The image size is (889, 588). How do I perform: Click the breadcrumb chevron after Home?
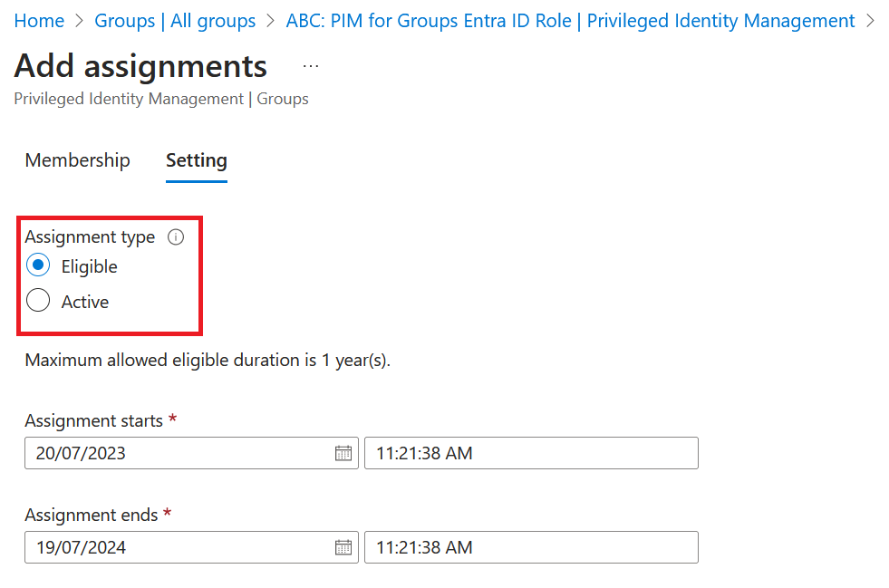coord(80,21)
